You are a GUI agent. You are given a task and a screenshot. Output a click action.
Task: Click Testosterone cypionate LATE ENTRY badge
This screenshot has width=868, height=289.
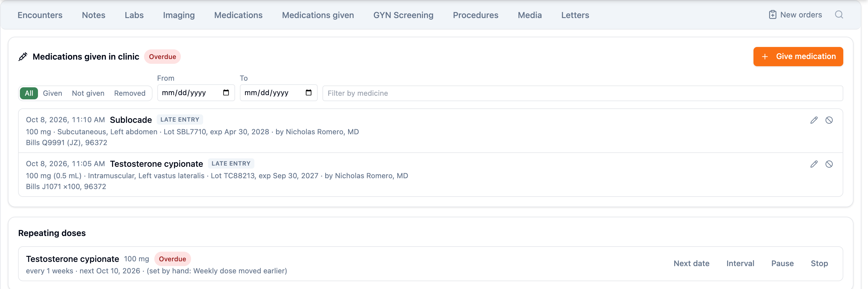point(231,163)
